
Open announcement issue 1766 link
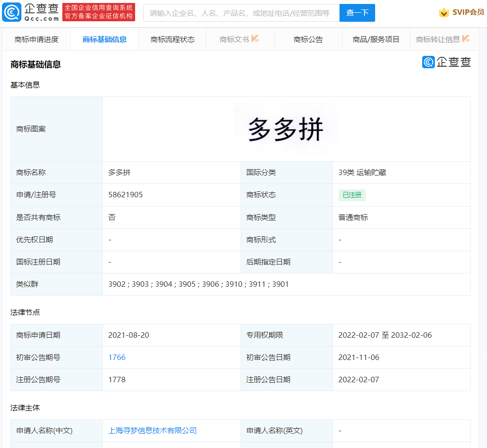tap(117, 357)
